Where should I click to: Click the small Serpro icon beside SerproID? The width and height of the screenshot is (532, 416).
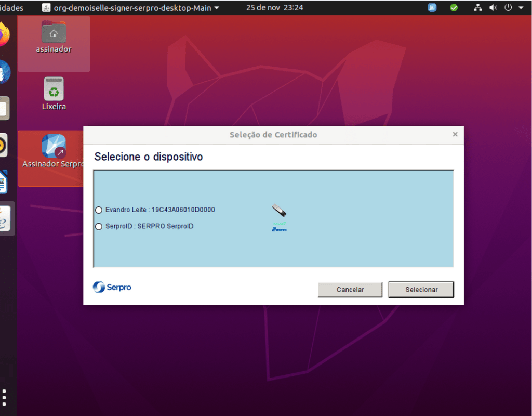point(279,227)
